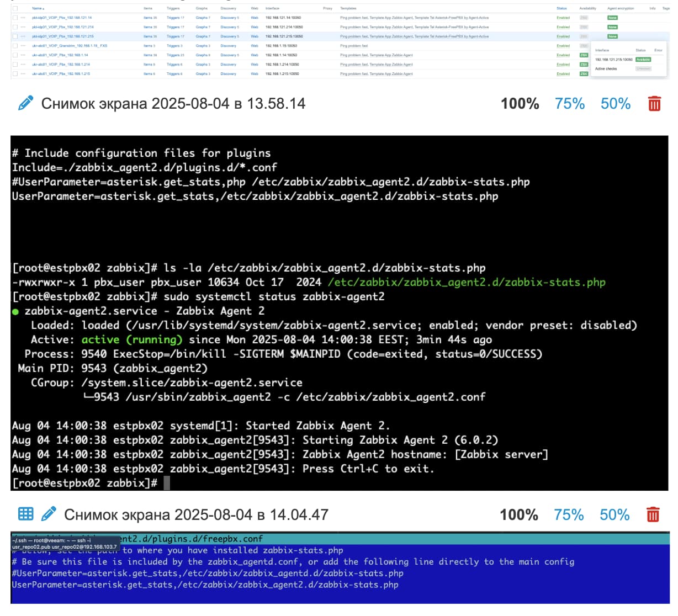The image size is (678, 616).
Task: Open Items 35 link for 192.168.121.14 host
Action: coord(150,18)
